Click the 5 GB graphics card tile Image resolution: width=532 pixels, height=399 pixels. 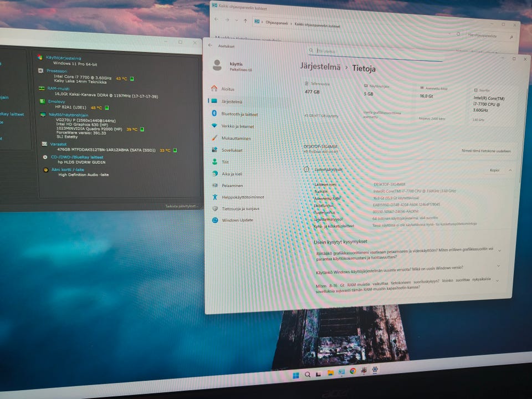[383, 101]
